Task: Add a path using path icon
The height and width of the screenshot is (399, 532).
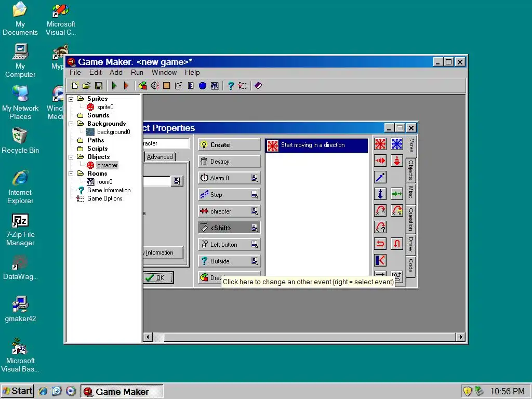Action: click(179, 86)
